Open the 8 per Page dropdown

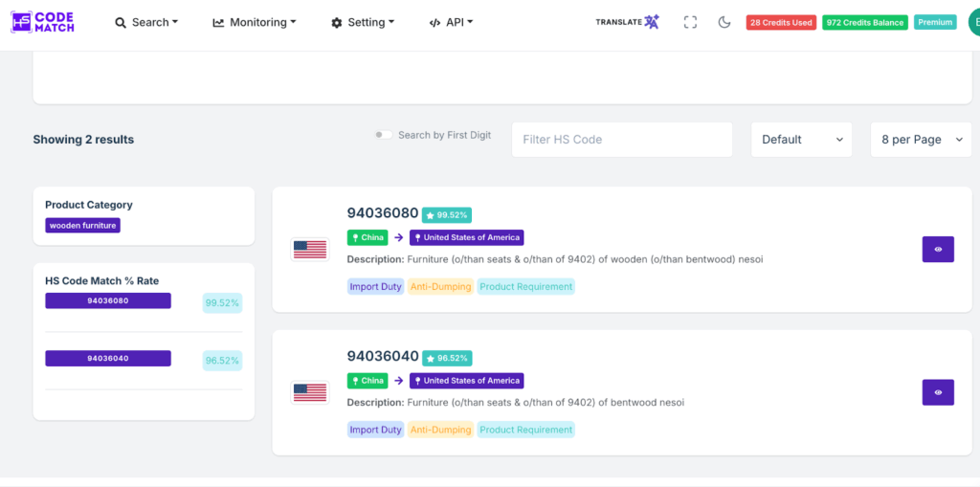(920, 140)
